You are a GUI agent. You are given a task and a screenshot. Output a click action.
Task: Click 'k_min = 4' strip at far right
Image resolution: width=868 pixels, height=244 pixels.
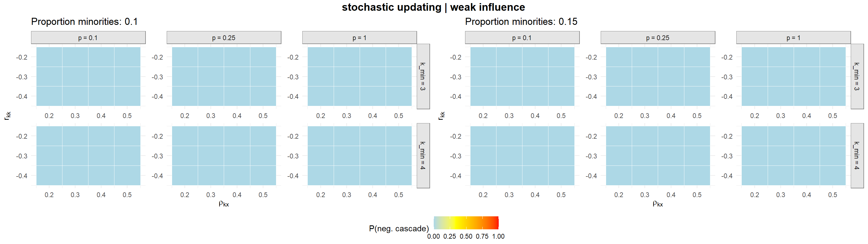(x=857, y=156)
